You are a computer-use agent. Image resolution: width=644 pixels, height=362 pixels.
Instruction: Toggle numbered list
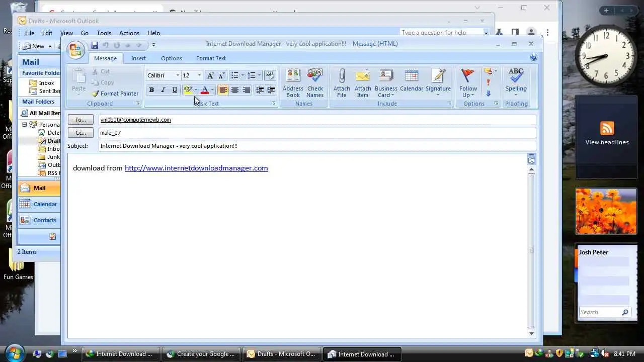coord(252,75)
